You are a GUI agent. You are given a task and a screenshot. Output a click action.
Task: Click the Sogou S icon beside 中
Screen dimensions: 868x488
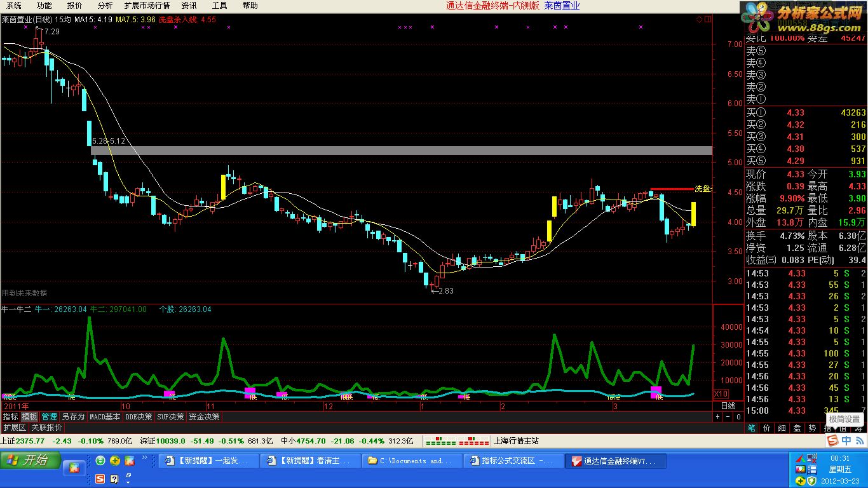click(832, 440)
